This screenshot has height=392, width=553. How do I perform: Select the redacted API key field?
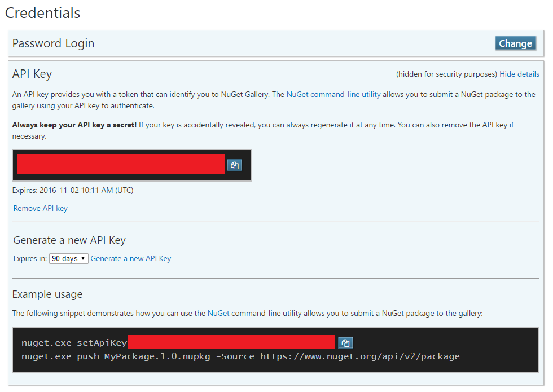click(121, 164)
